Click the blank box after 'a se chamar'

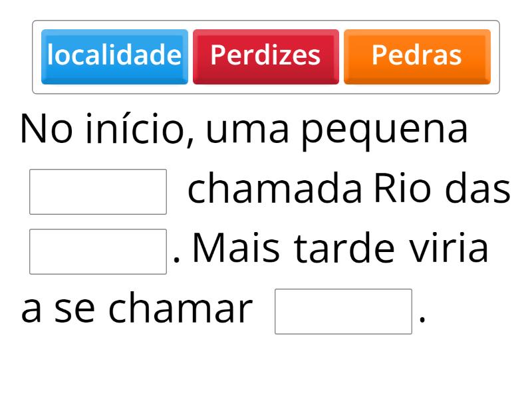pos(343,311)
